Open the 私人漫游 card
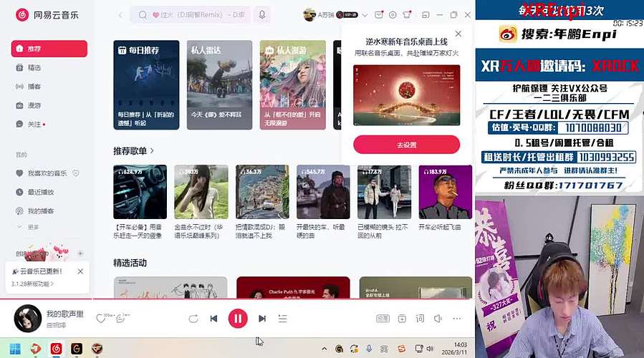This screenshot has width=644, height=358. coord(293,85)
